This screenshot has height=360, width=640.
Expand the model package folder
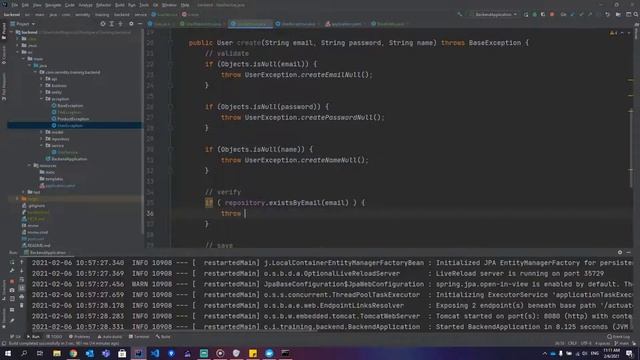pyautogui.click(x=42, y=132)
